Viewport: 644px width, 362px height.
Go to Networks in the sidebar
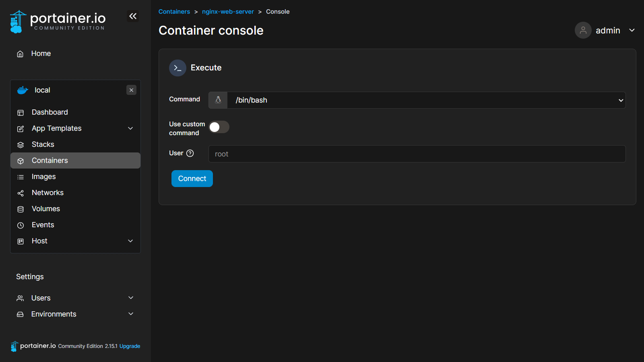[x=47, y=193]
